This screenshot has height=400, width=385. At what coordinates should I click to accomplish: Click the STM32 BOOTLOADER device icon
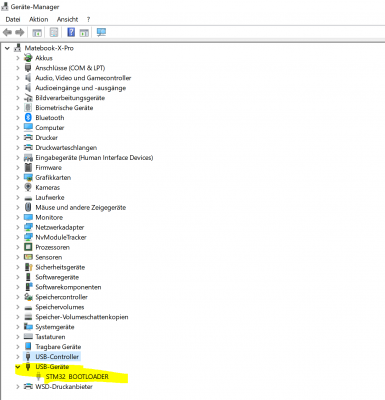(x=38, y=377)
